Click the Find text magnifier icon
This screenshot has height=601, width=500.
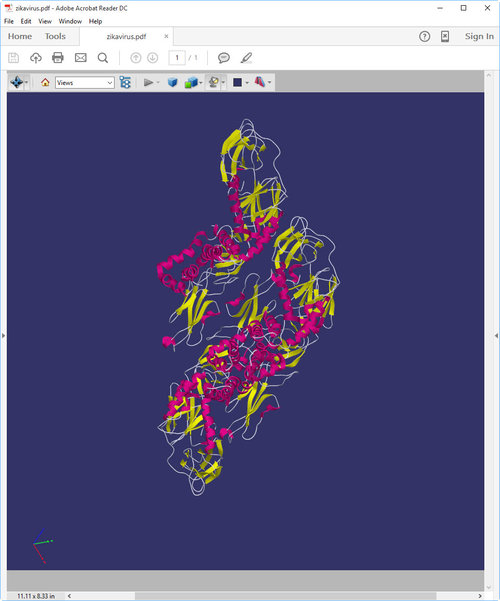tap(103, 58)
